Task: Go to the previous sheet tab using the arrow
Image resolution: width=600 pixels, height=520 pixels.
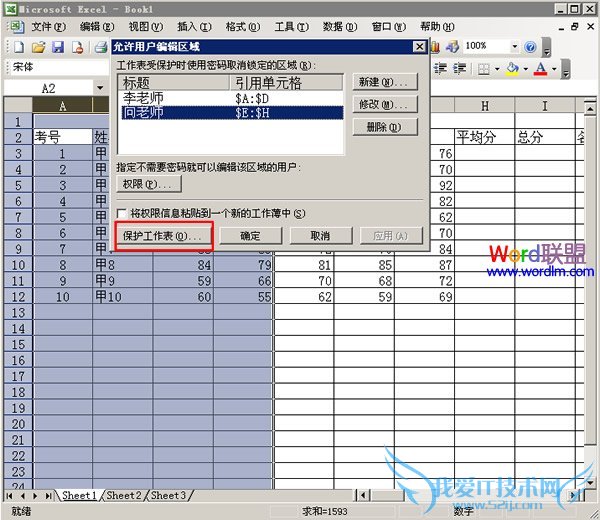Action: tap(23, 496)
